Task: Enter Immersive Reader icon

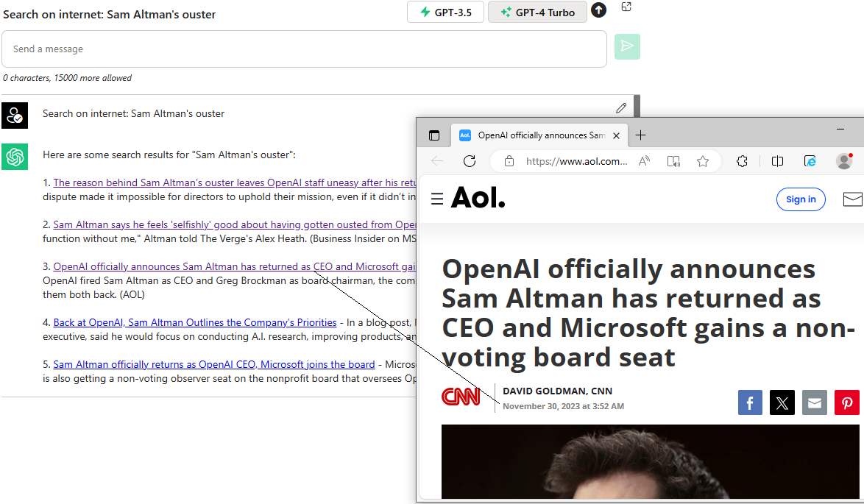Action: tap(673, 161)
